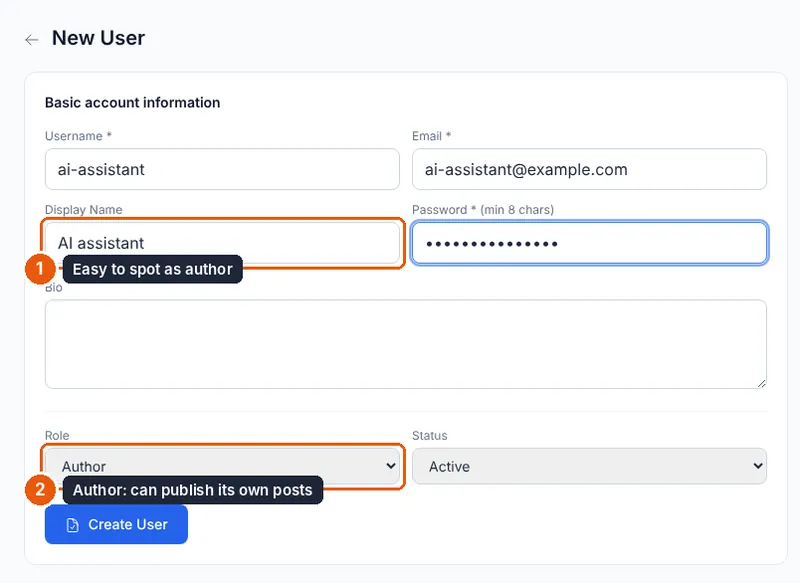Click the resize handle of the Bio box
Image resolution: width=800 pixels, height=583 pixels.
761,384
